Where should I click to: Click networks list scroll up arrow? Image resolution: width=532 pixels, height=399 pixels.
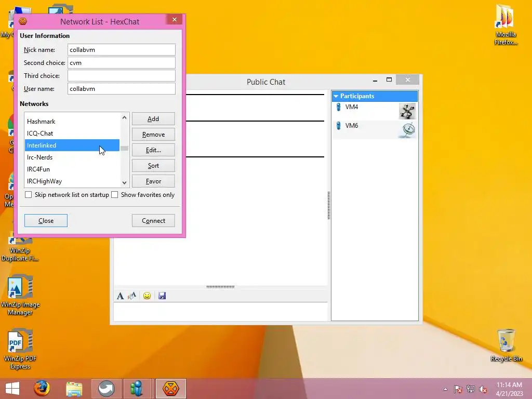pos(124,118)
